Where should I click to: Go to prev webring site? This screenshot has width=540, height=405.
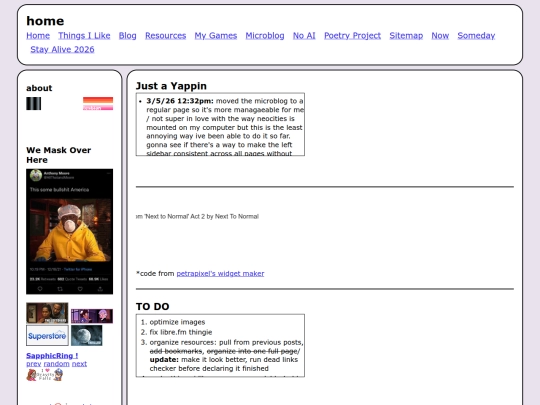33,364
